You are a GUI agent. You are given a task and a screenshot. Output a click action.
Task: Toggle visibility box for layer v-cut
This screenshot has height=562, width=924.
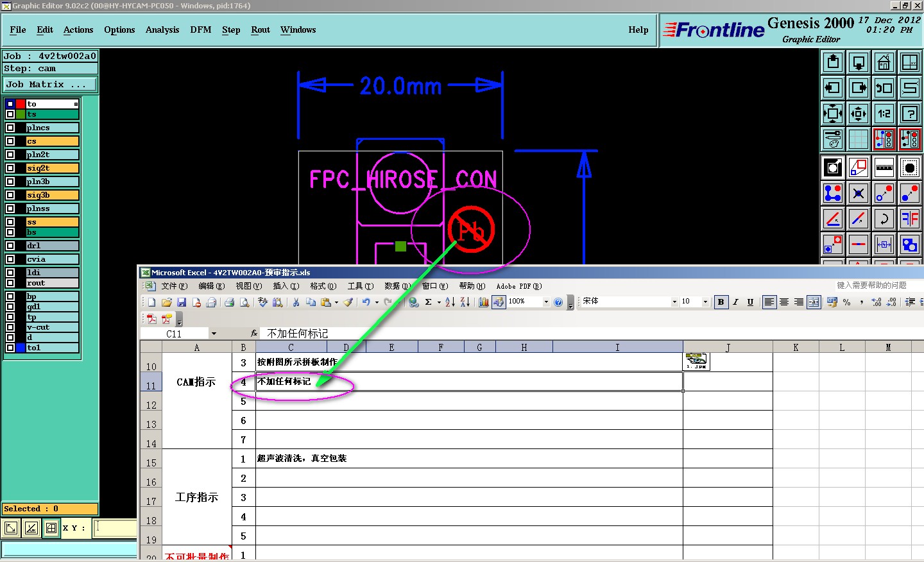pos(10,327)
